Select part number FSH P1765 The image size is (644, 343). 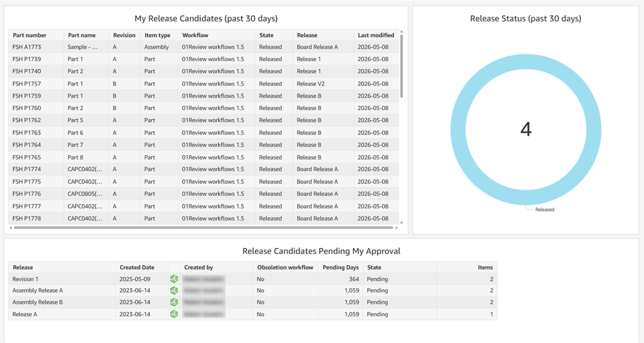pyautogui.click(x=27, y=157)
